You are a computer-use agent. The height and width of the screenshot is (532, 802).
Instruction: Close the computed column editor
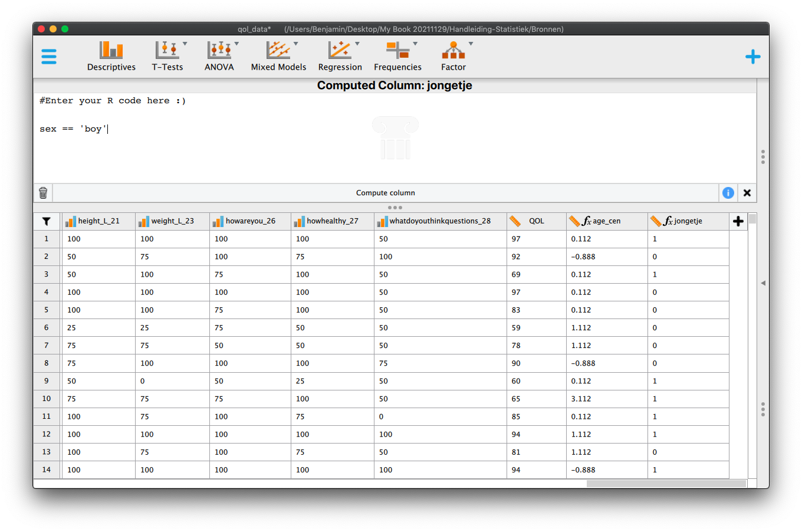tap(747, 193)
